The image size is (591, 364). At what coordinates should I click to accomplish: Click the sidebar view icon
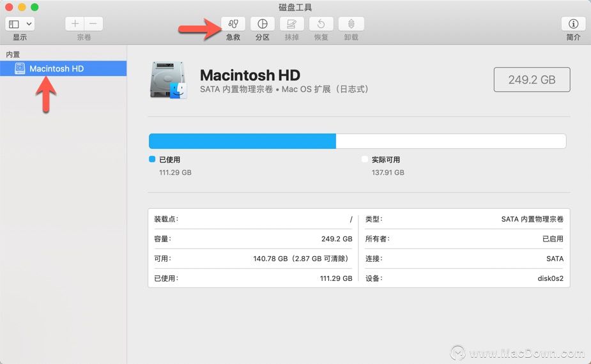pos(14,24)
